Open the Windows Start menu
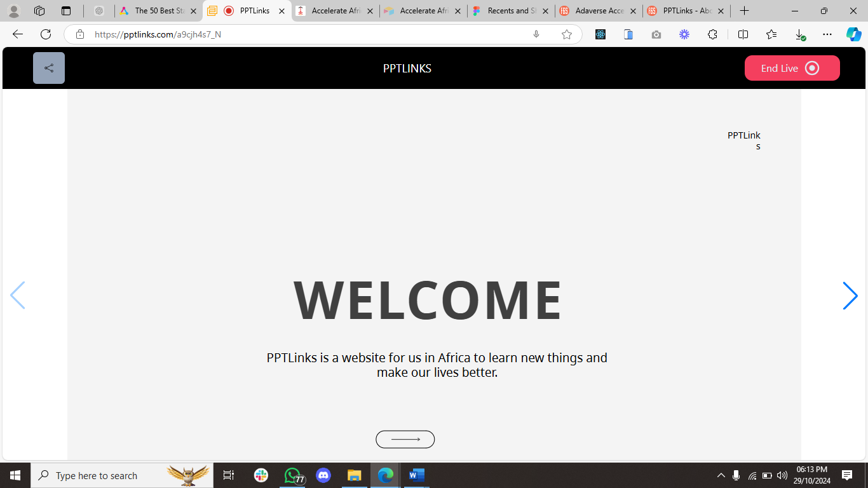The width and height of the screenshot is (868, 488). point(15,475)
